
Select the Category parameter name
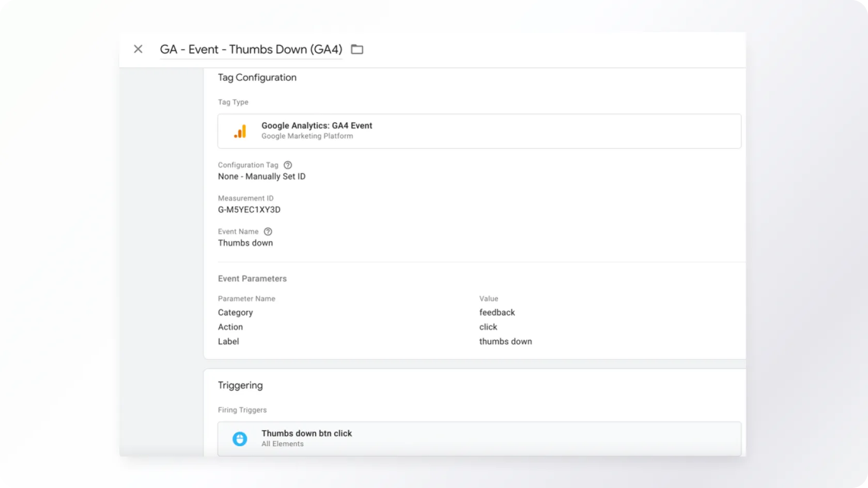coord(235,312)
